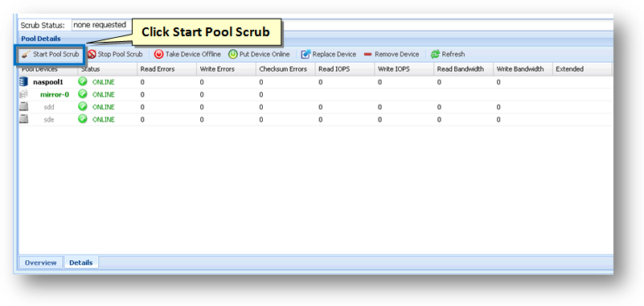Click the Checksum Errors column header
This screenshot has height=306, width=644.
click(286, 69)
